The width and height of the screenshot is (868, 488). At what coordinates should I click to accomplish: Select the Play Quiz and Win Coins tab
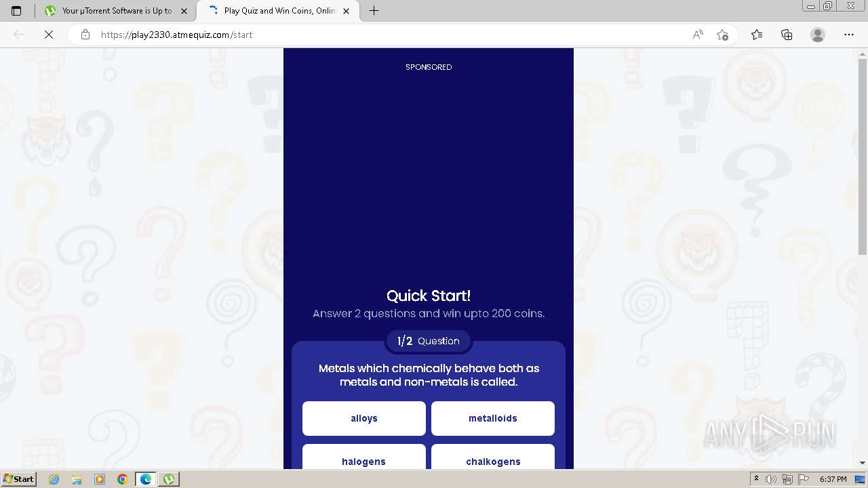click(x=279, y=11)
